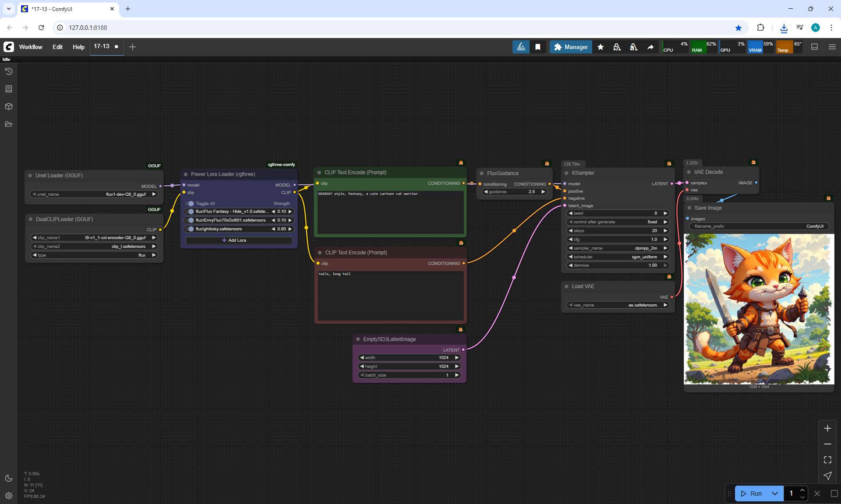This screenshot has width=841, height=504.
Task: Toggle the Flux Fantasy Hide lora switch
Action: 190,211
